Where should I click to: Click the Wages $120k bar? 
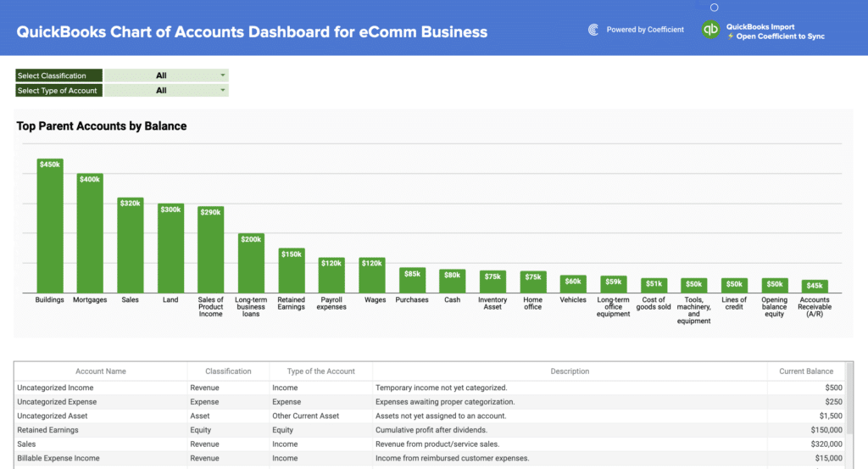click(x=371, y=275)
